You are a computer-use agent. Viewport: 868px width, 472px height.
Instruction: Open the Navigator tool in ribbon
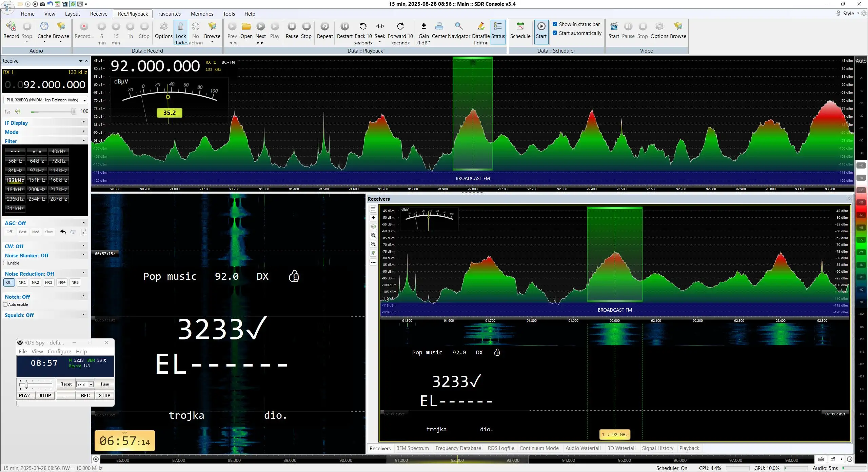tap(459, 31)
